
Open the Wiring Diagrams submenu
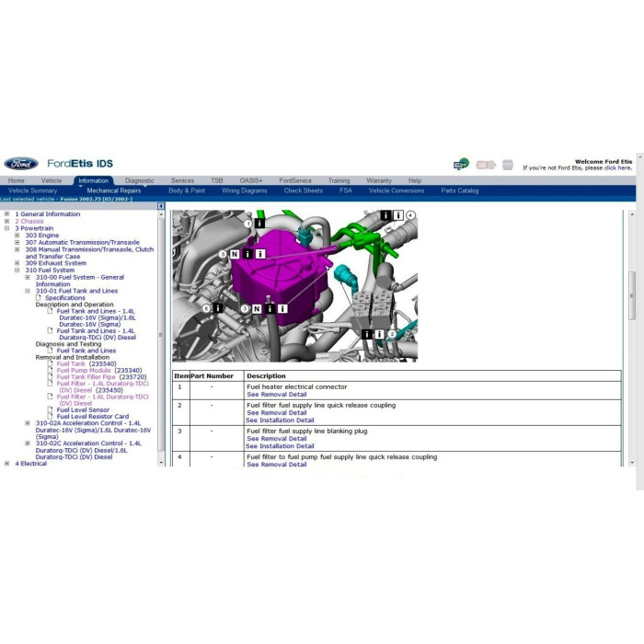coord(245,190)
